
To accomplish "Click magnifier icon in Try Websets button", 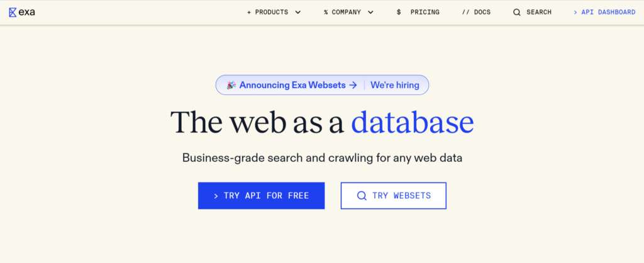I will [362, 196].
